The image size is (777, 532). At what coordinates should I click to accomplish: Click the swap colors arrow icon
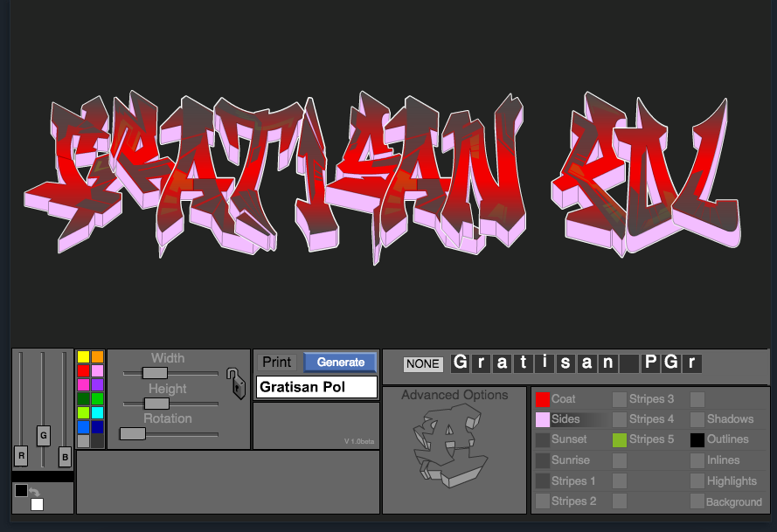pyautogui.click(x=35, y=492)
